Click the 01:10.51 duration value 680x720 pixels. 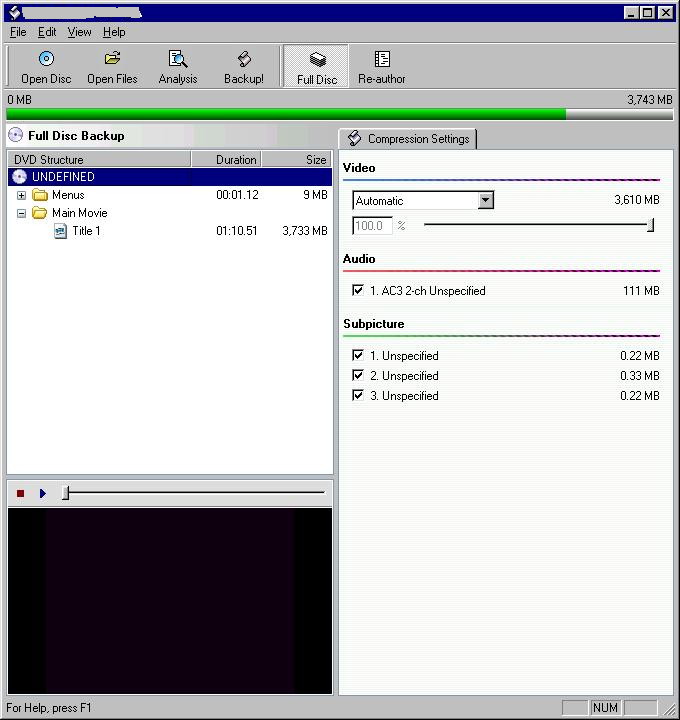236,231
